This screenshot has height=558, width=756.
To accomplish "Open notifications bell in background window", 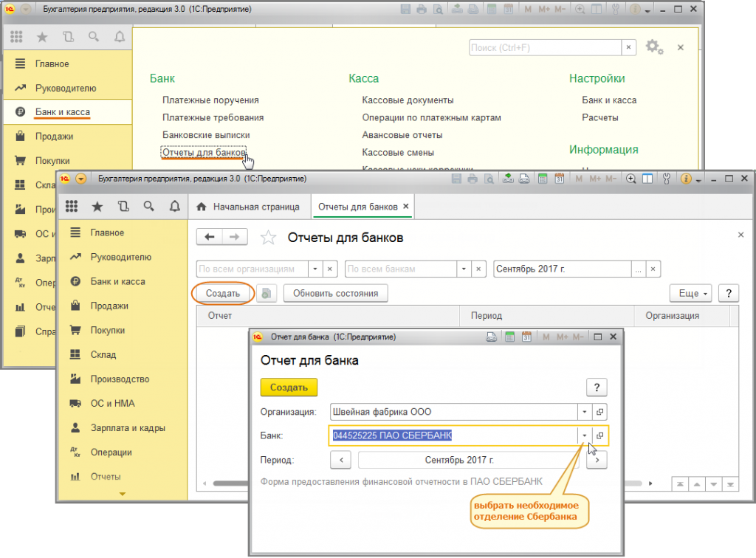I will (119, 37).
